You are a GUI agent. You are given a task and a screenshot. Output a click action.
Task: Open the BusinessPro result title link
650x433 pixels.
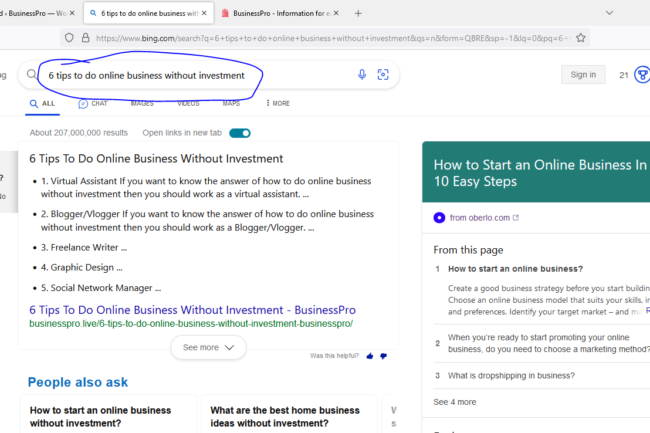(x=192, y=310)
